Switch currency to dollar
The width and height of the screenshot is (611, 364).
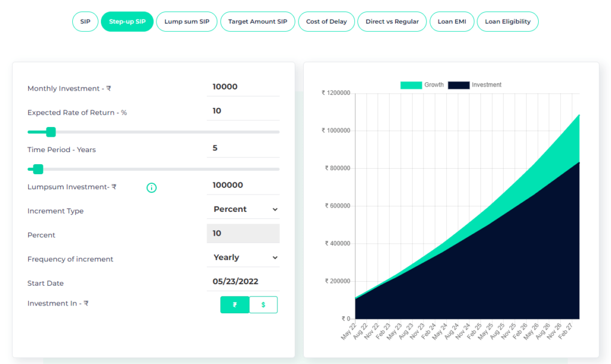pos(263,305)
